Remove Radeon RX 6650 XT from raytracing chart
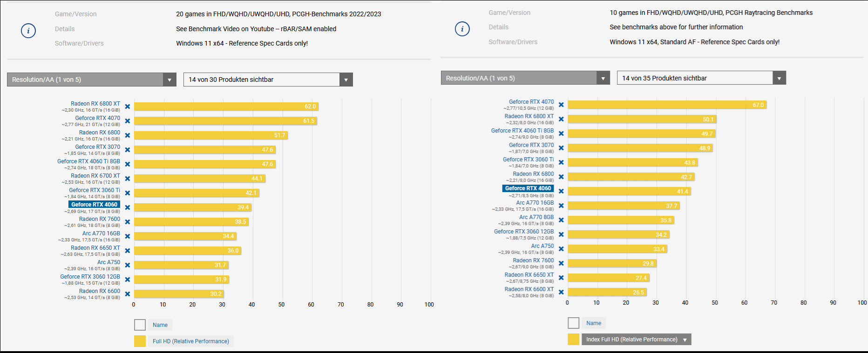 point(561,278)
